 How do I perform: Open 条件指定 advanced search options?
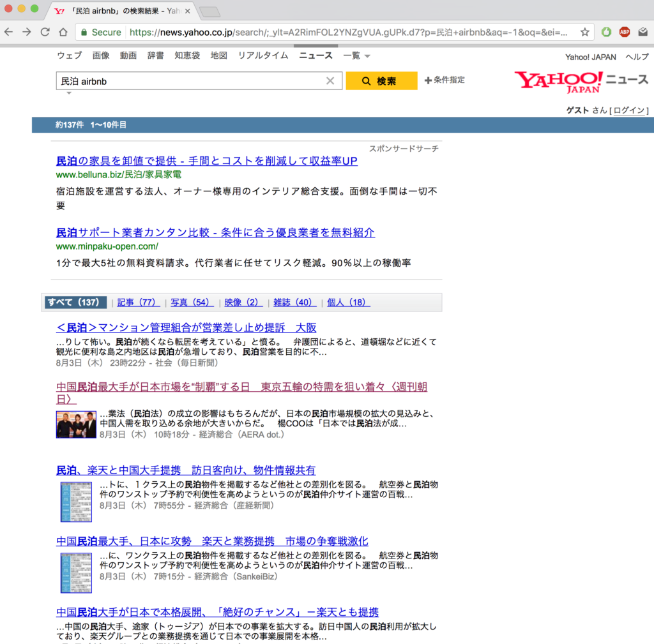coord(445,80)
